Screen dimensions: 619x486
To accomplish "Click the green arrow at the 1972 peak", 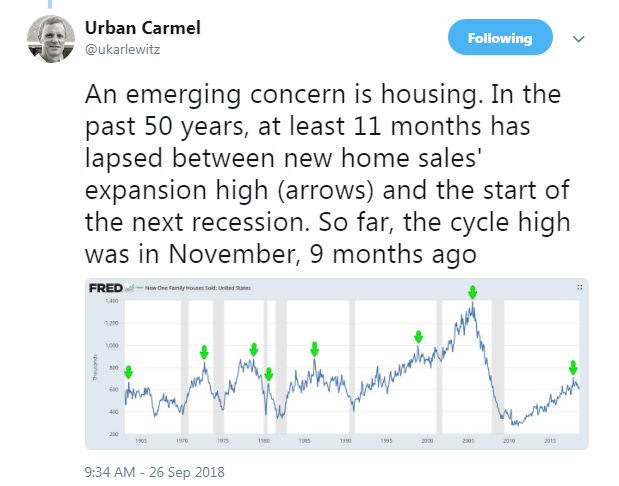I will point(204,352).
